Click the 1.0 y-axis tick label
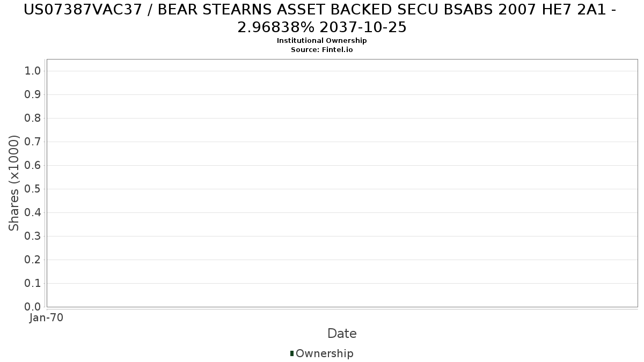Screen dimensions: 644x362 pyautogui.click(x=33, y=71)
